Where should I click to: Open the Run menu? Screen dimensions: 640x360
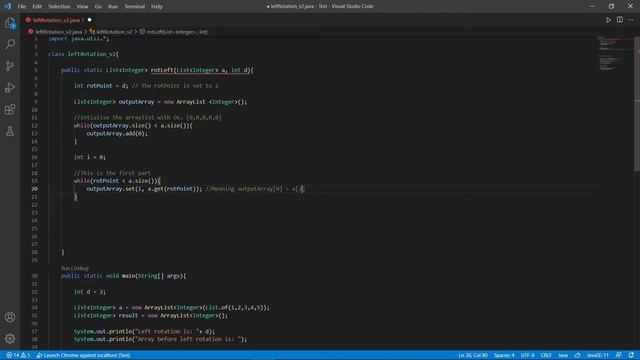113,7
